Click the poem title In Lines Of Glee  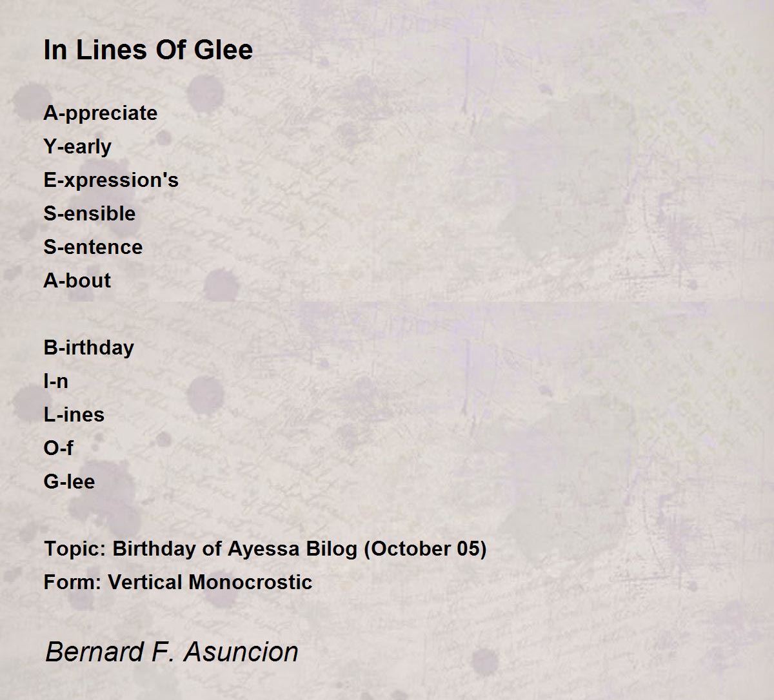[x=148, y=50]
